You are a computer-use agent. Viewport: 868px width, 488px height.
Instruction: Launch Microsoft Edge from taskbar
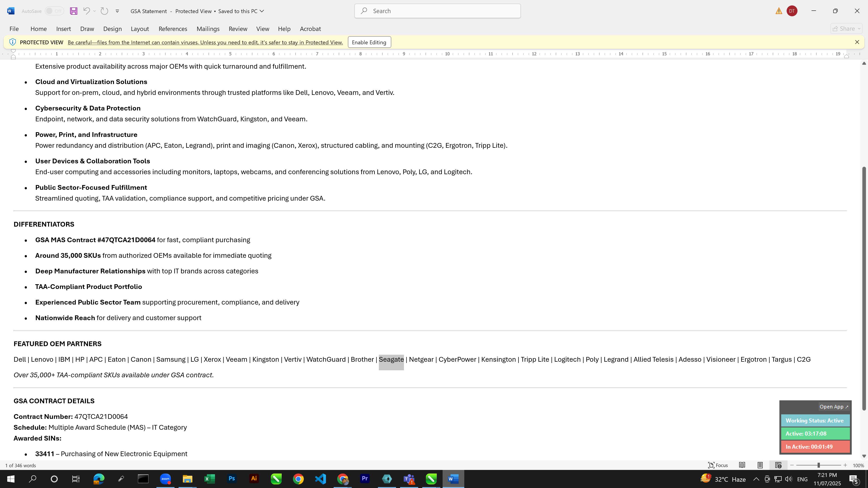point(99,479)
